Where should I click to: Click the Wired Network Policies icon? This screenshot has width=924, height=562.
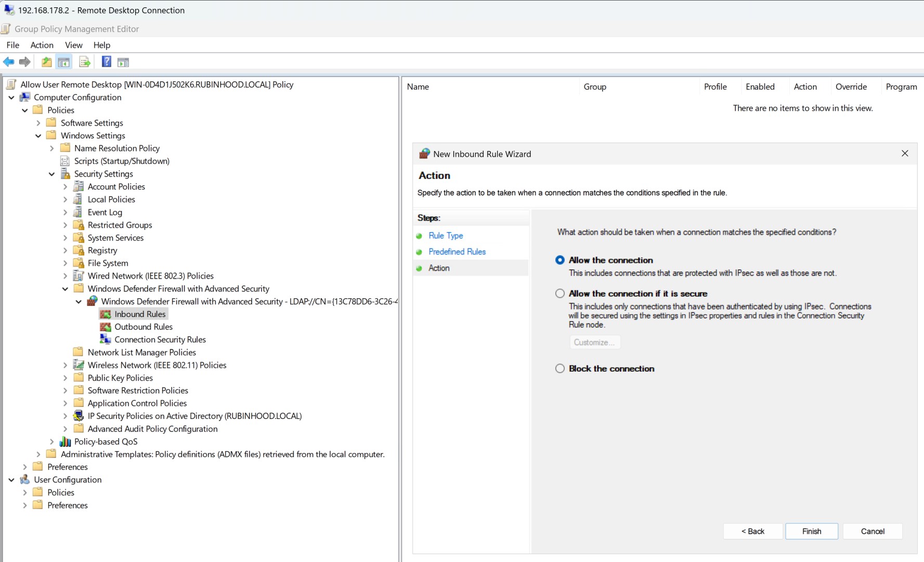click(x=79, y=276)
